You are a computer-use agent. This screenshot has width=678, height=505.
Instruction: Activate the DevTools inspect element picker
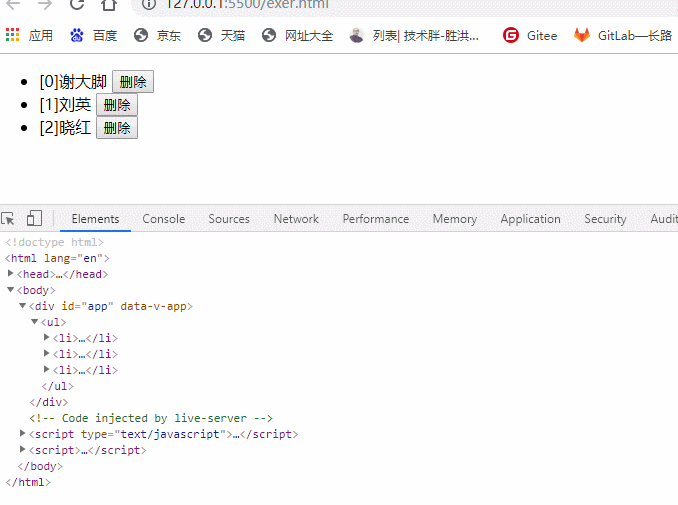[8, 219]
